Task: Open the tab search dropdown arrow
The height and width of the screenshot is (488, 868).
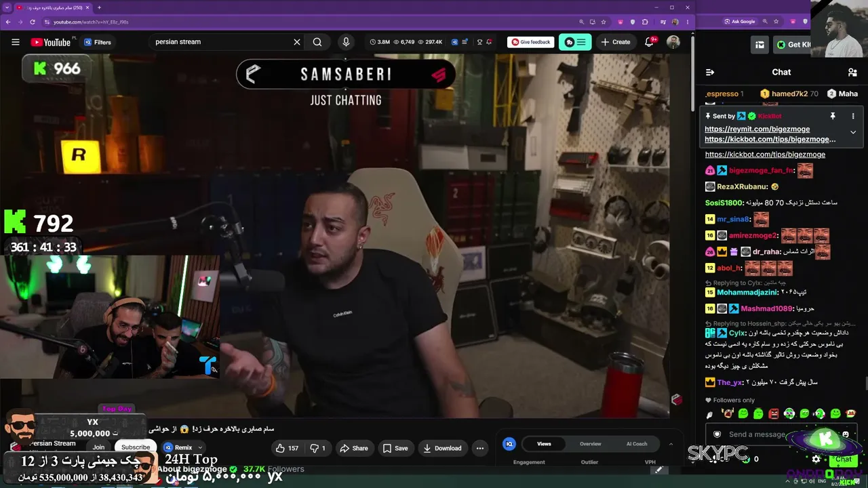Action: pos(7,7)
